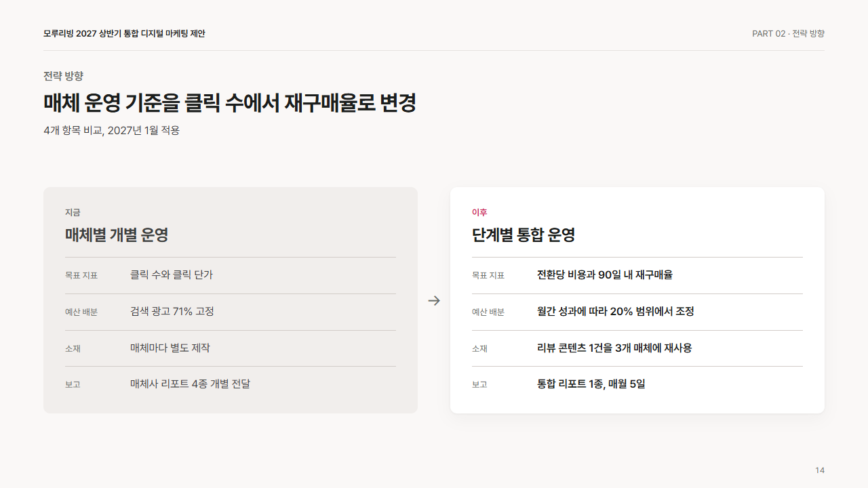Click the 'PART 02 · 전략 방향' section marker
The image size is (868, 488).
(x=788, y=33)
